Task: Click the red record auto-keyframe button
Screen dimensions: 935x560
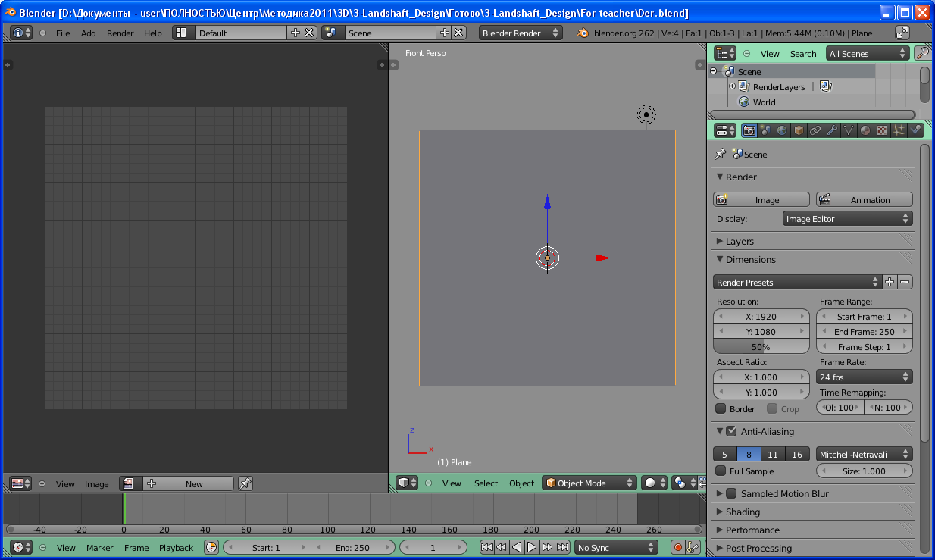Action: click(x=677, y=547)
